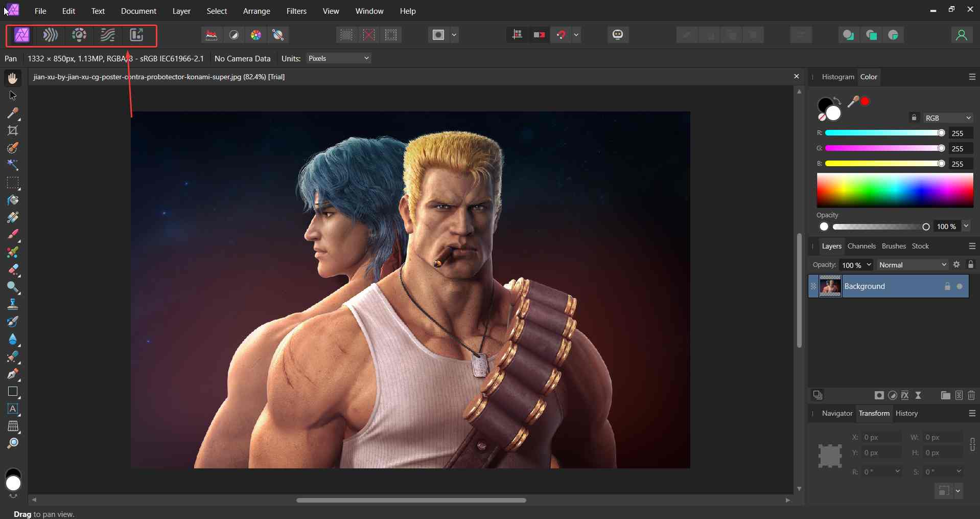This screenshot has height=519, width=980.
Task: Select the Zoom tool
Action: (13, 443)
